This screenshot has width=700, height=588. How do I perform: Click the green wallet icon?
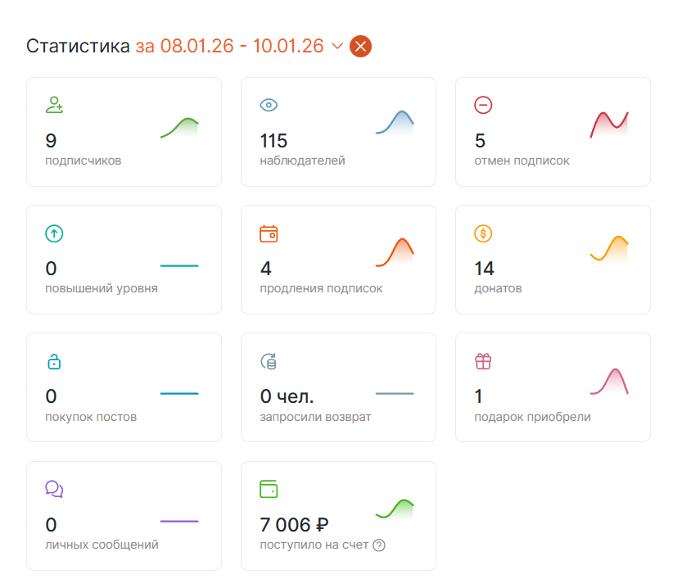[269, 489]
